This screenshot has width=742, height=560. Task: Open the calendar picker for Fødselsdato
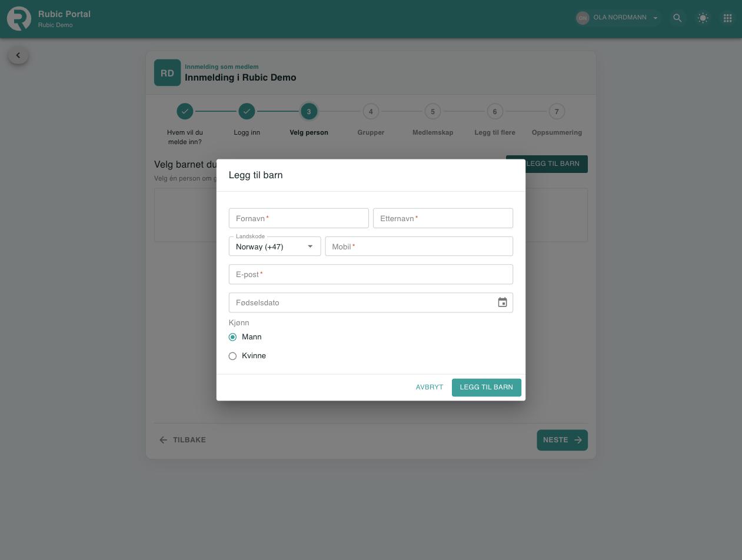(502, 302)
